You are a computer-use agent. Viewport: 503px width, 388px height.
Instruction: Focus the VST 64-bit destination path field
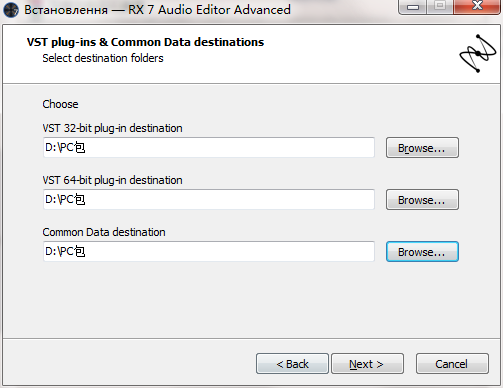209,199
